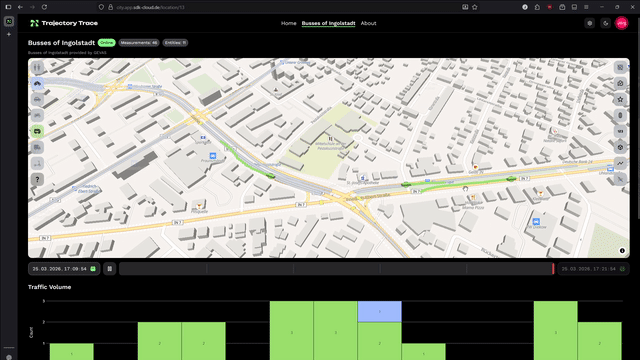Toggle dark mode with moon icon
This screenshot has width=640, height=360.
(x=605, y=23)
